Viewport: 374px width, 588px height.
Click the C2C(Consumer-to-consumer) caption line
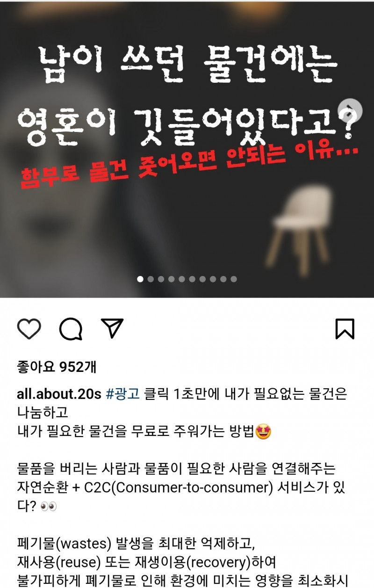183,488
